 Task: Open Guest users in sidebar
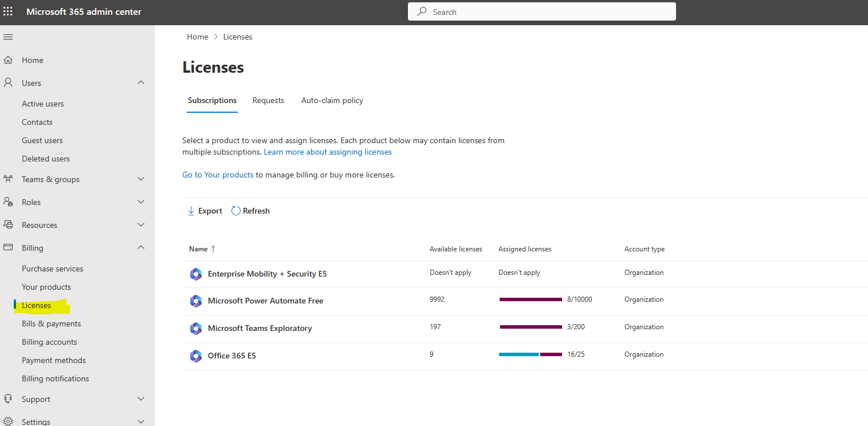click(x=42, y=140)
